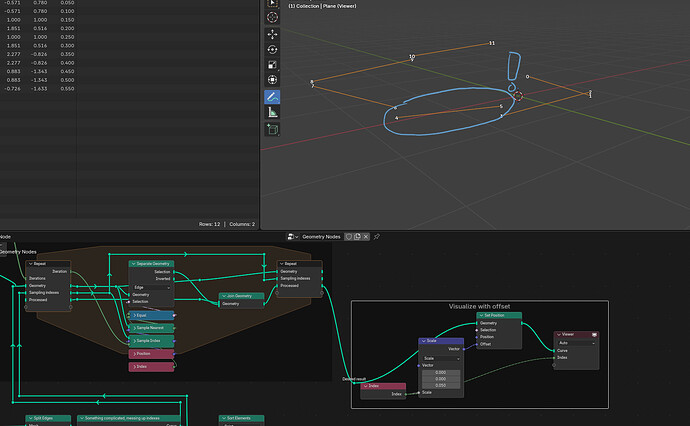Click Inverted output socket of Separate Geometry
690x426 pixels.
[x=174, y=279]
